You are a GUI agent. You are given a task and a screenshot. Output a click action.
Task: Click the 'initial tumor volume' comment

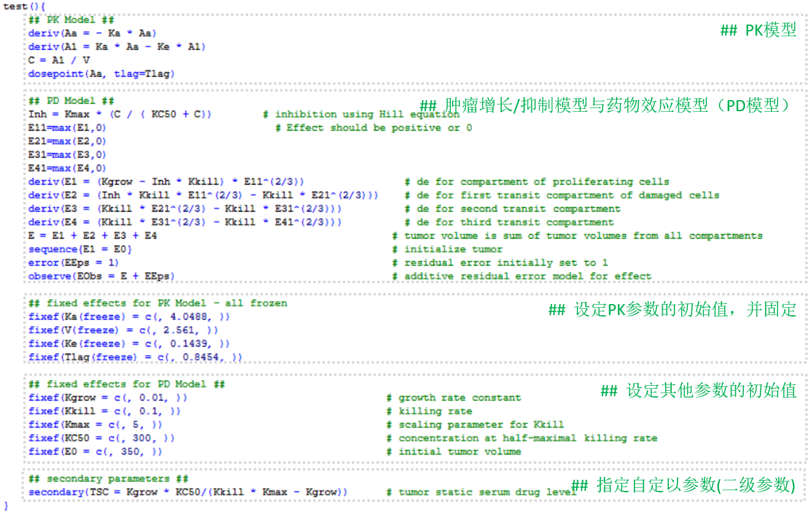click(459, 452)
